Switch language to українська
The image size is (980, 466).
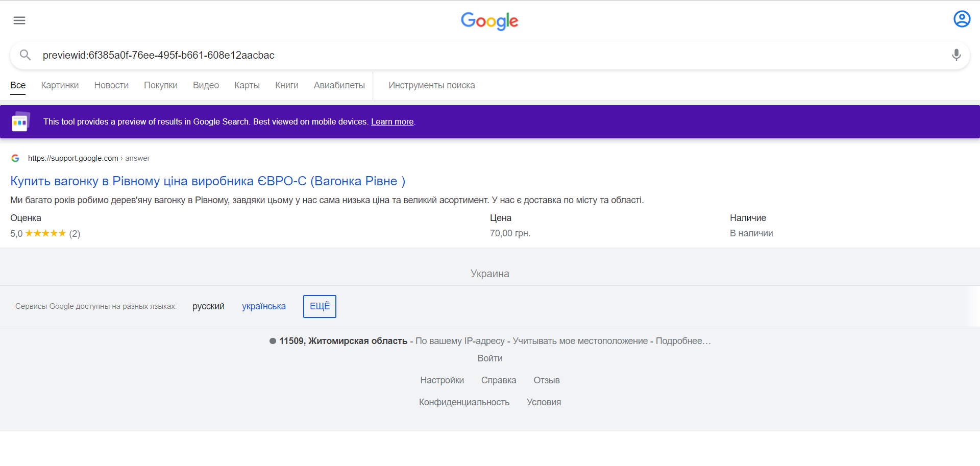[x=264, y=306]
